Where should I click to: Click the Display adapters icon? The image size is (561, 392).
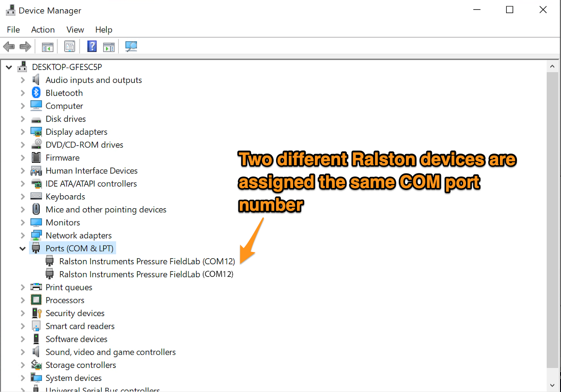[x=36, y=132]
